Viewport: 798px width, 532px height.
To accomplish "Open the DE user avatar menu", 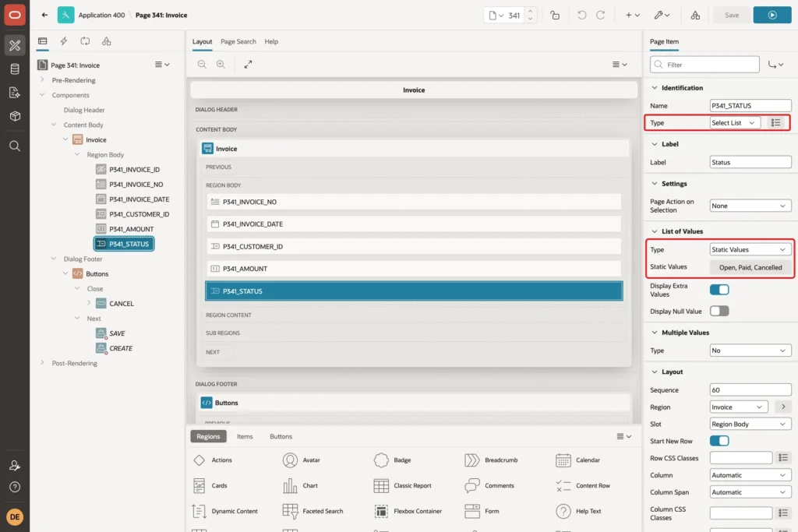I will click(x=15, y=516).
